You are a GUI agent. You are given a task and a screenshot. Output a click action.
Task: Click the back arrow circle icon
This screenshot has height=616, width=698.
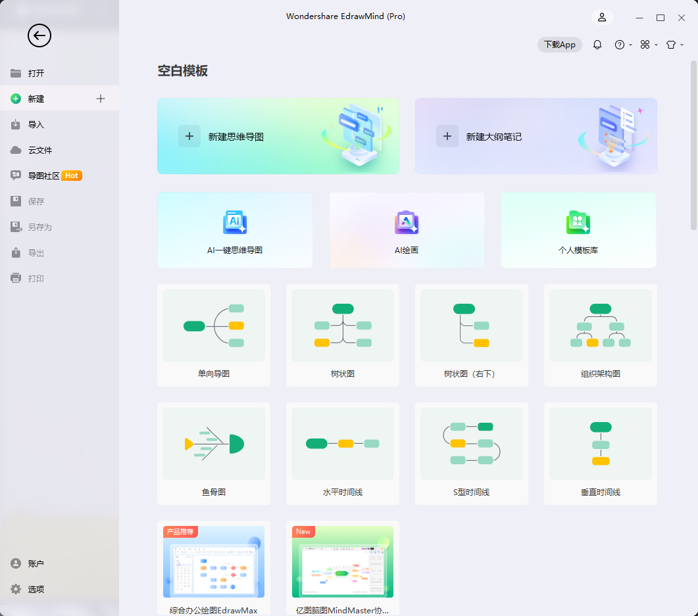39,36
